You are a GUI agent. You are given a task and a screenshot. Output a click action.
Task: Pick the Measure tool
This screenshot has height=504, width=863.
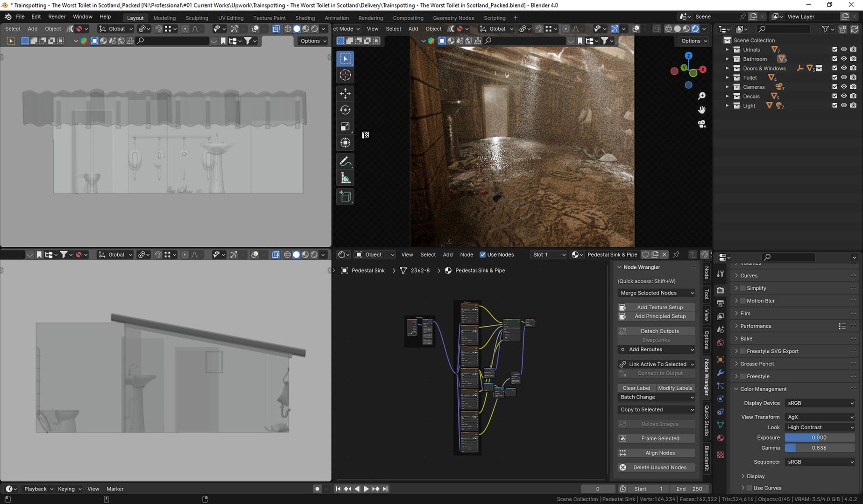345,178
